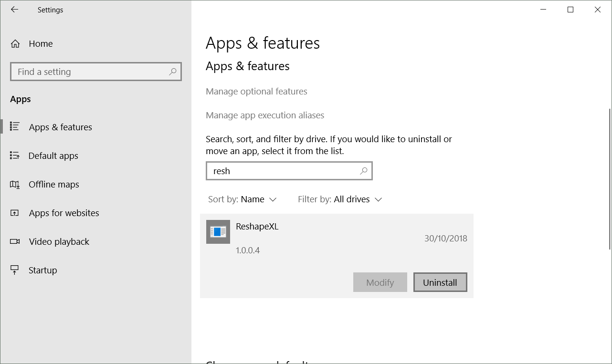This screenshot has width=612, height=364.
Task: Open the Sort by Name dropdown
Action: coord(243,199)
